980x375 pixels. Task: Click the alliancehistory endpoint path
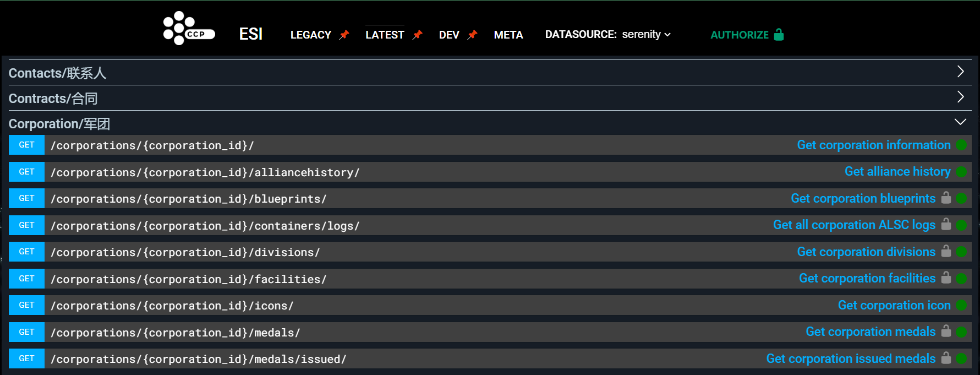[205, 172]
